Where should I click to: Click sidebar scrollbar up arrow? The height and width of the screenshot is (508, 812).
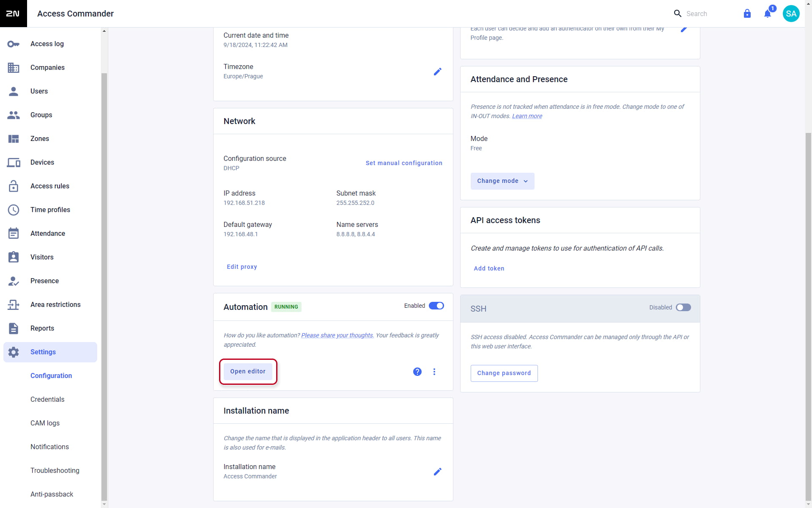click(x=104, y=31)
